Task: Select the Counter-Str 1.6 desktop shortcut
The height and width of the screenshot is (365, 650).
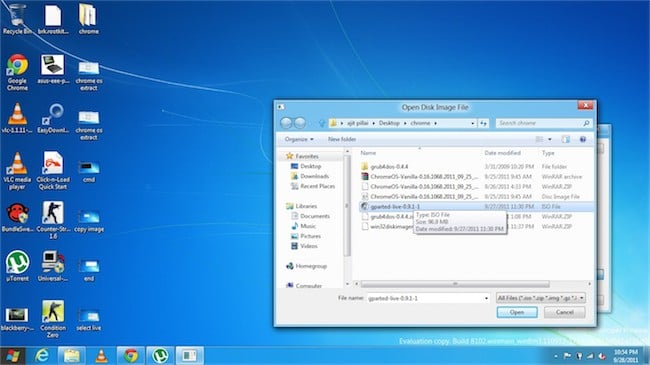Action: (x=53, y=220)
